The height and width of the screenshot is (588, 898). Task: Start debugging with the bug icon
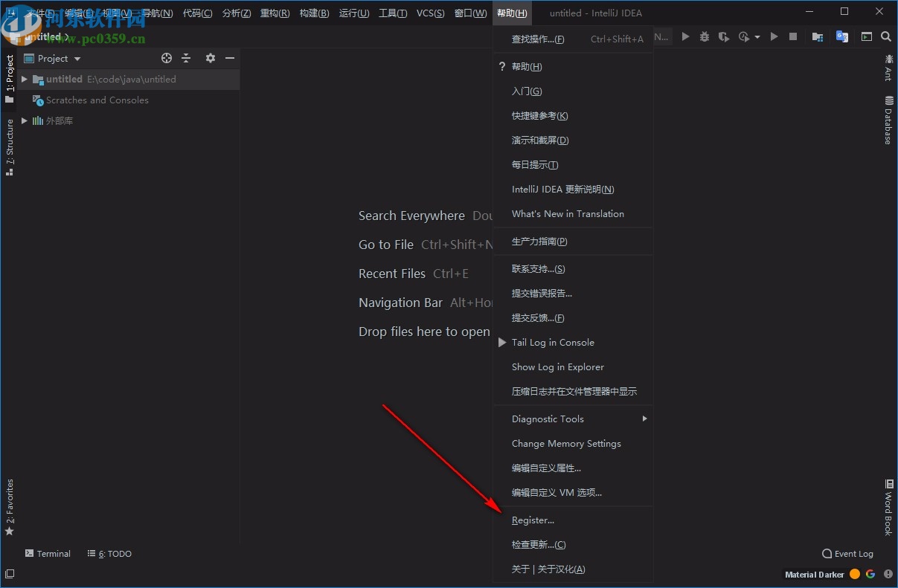coord(704,36)
